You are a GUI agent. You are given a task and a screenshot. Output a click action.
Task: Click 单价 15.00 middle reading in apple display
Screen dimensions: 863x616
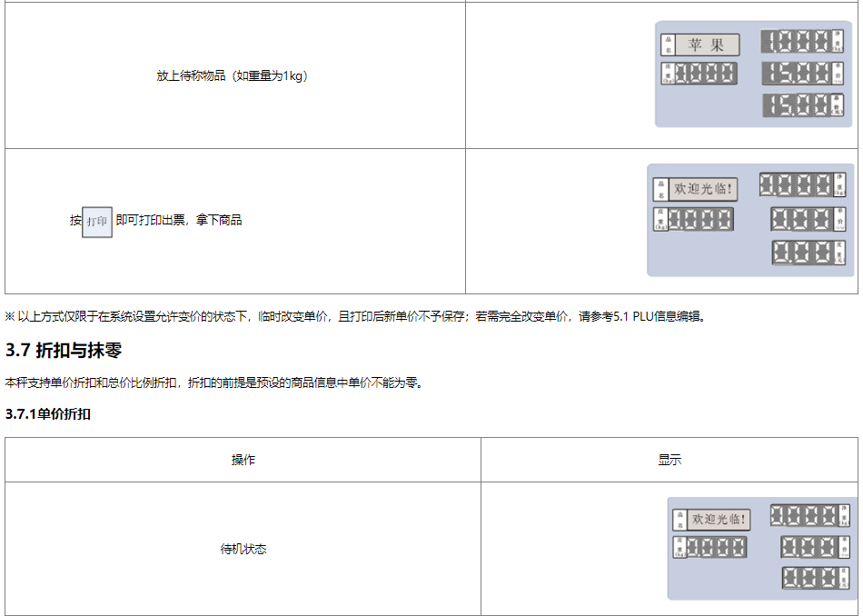click(797, 74)
